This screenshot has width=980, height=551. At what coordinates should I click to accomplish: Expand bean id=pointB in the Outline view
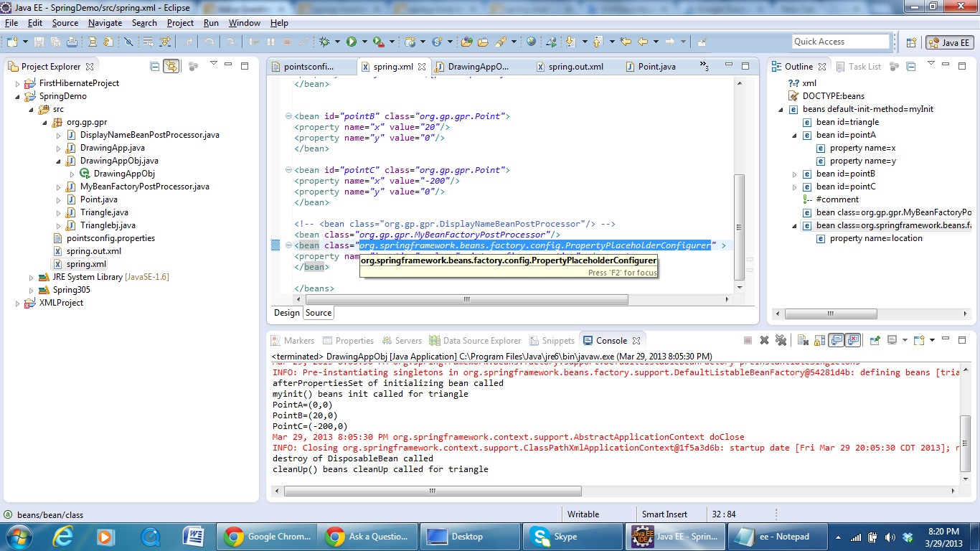click(x=793, y=174)
